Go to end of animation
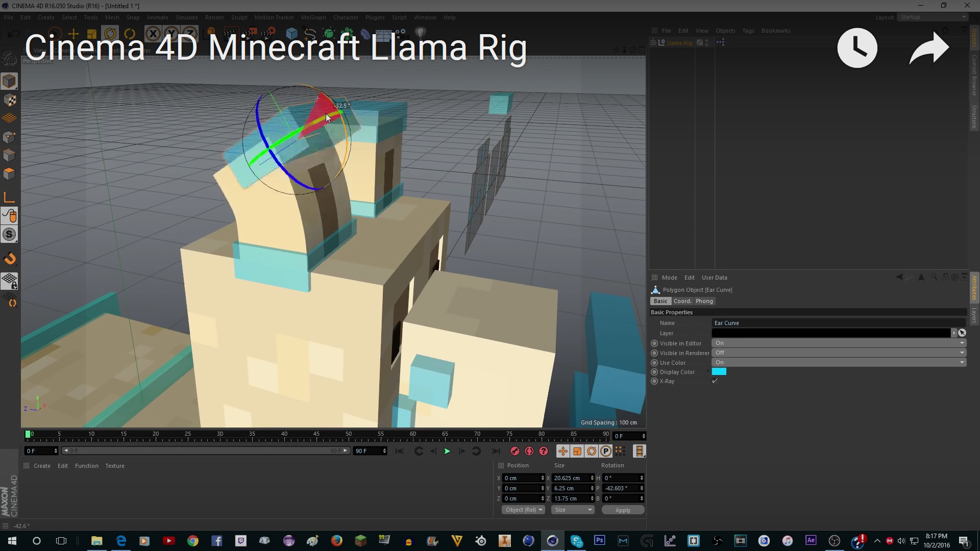Screen dimensions: 980x551 click(x=495, y=451)
